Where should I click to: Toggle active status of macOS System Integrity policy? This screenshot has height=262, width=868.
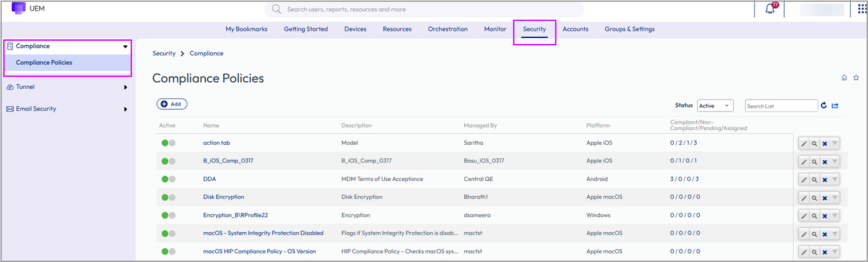[168, 233]
